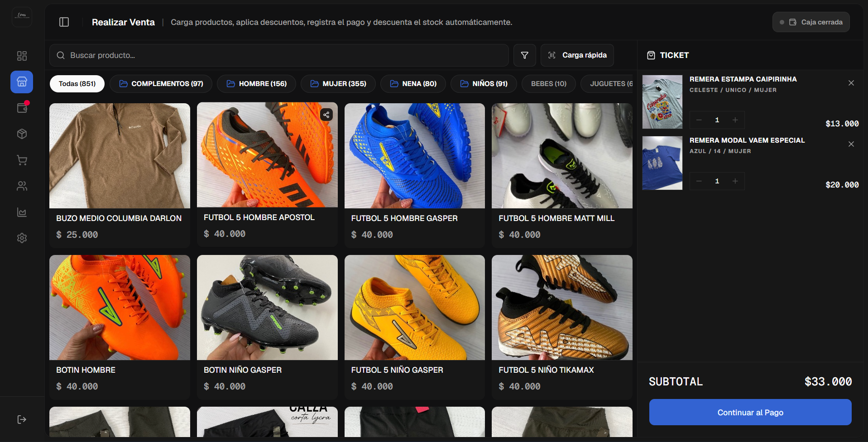The image size is (868, 442).
Task: Add FUTBOL 5 NIÑO GASPER yellow shoes
Action: tap(415, 327)
